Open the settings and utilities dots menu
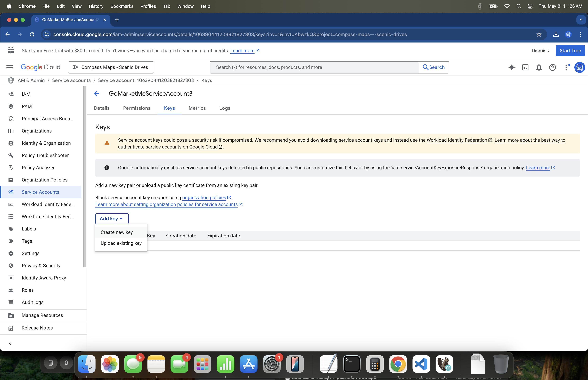Viewport: 588px width, 380px height. (567, 67)
